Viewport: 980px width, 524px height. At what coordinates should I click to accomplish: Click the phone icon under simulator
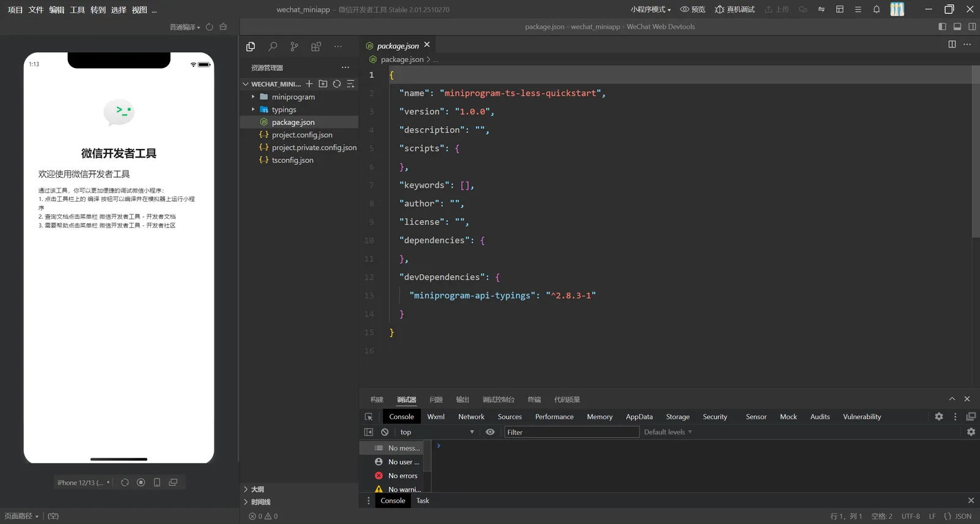pyautogui.click(x=157, y=482)
